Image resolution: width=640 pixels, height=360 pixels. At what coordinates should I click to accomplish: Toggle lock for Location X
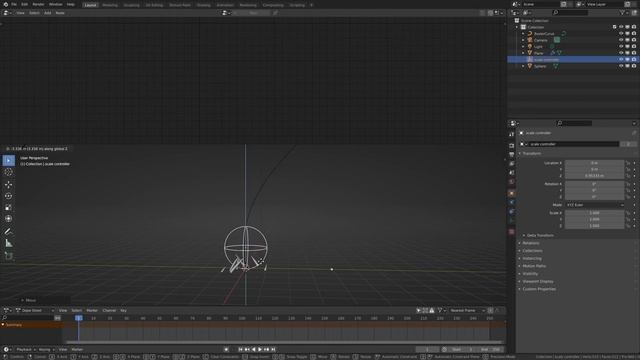[x=628, y=163]
